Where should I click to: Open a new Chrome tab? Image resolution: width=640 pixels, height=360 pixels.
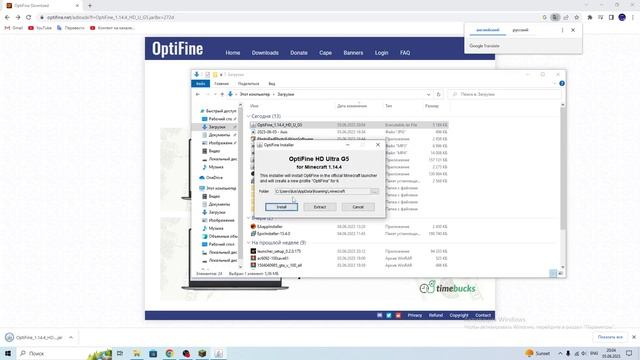[x=90, y=6]
